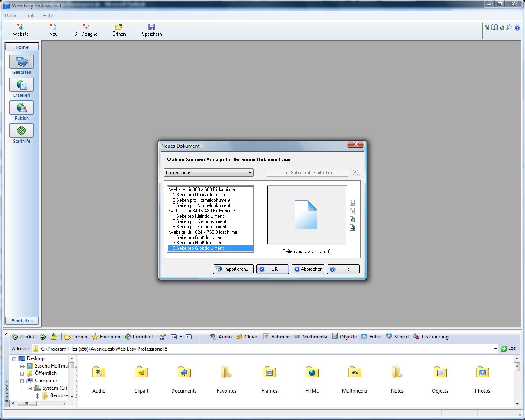This screenshot has width=525, height=420.
Task: Toggle the details list view
Action: pyautogui.click(x=189, y=336)
